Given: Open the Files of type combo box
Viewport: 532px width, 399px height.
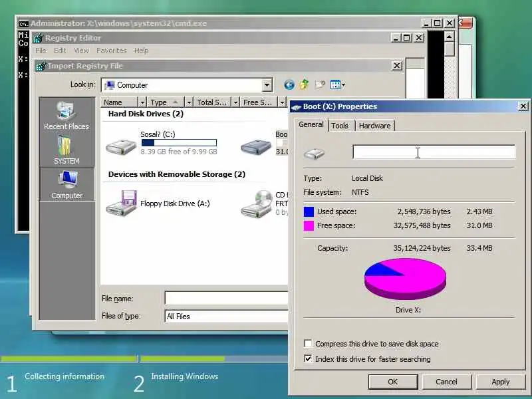Looking at the screenshot, I should 226,317.
